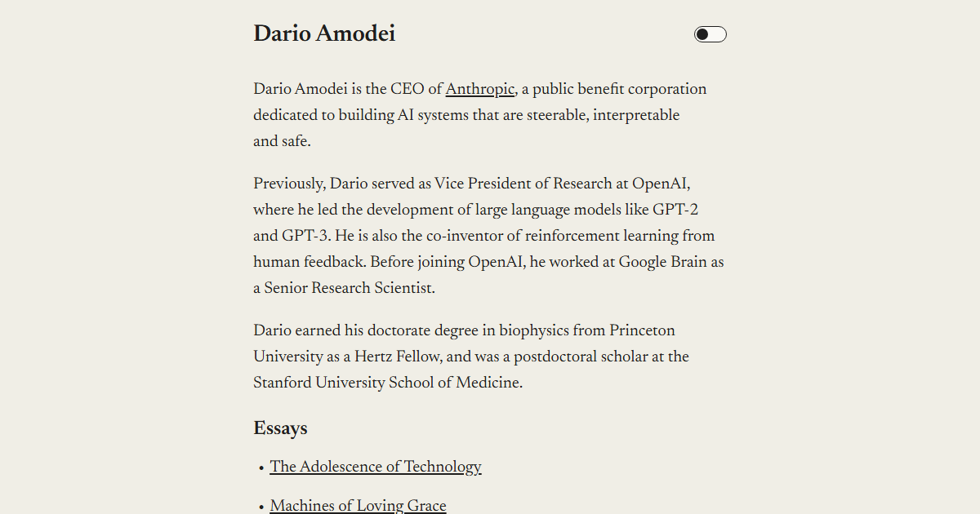Viewport: 980px width, 514px height.
Task: Click the text GPT-2 in second paragraph
Action: pyautogui.click(x=675, y=210)
